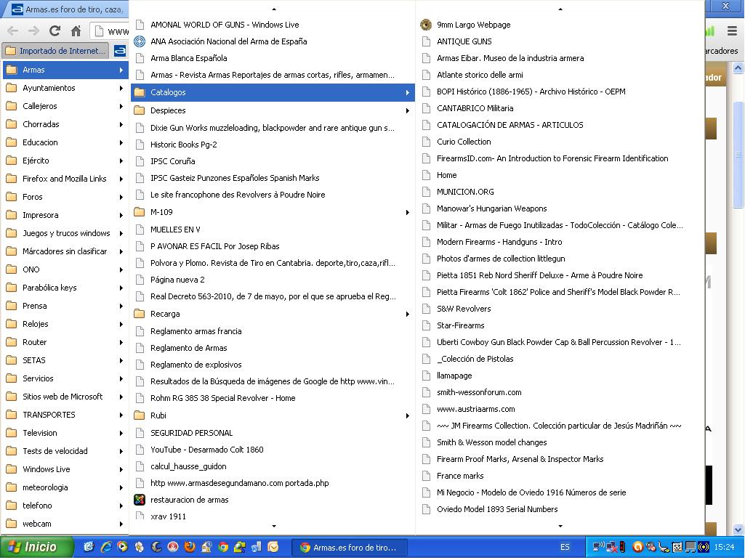The image size is (745, 560).
Task: Click the browser back arrow
Action: [12, 31]
